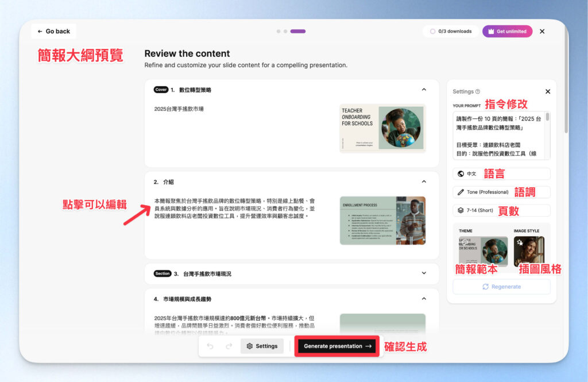Select the Theme thumbnail in Settings

pos(482,251)
